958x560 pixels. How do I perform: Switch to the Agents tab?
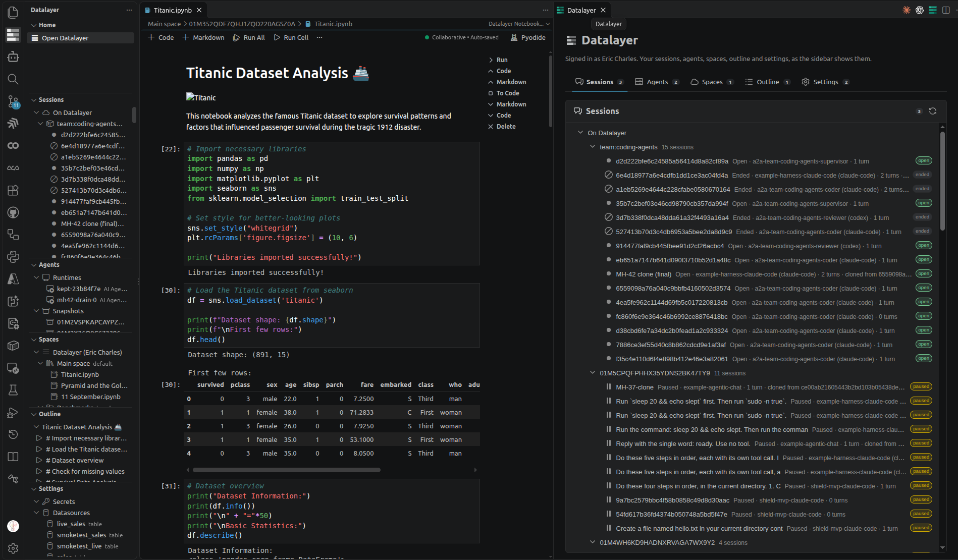657,82
